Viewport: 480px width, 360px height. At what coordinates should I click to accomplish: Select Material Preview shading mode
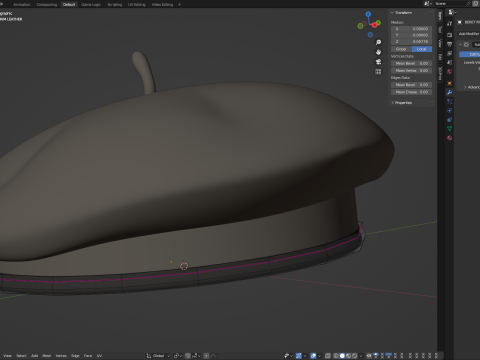tap(348, 356)
